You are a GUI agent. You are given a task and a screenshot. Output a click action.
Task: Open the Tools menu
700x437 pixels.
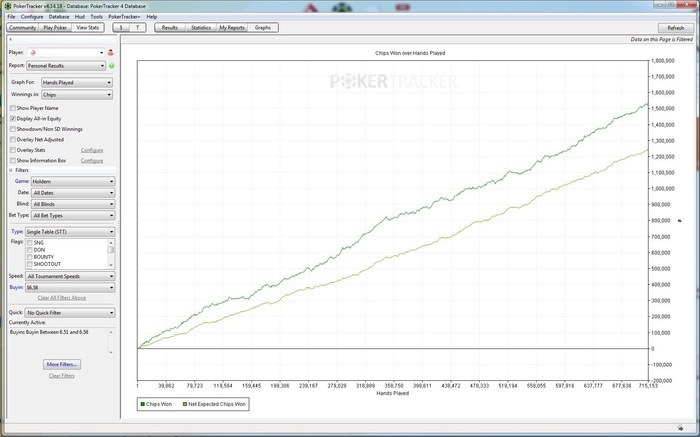pos(96,17)
